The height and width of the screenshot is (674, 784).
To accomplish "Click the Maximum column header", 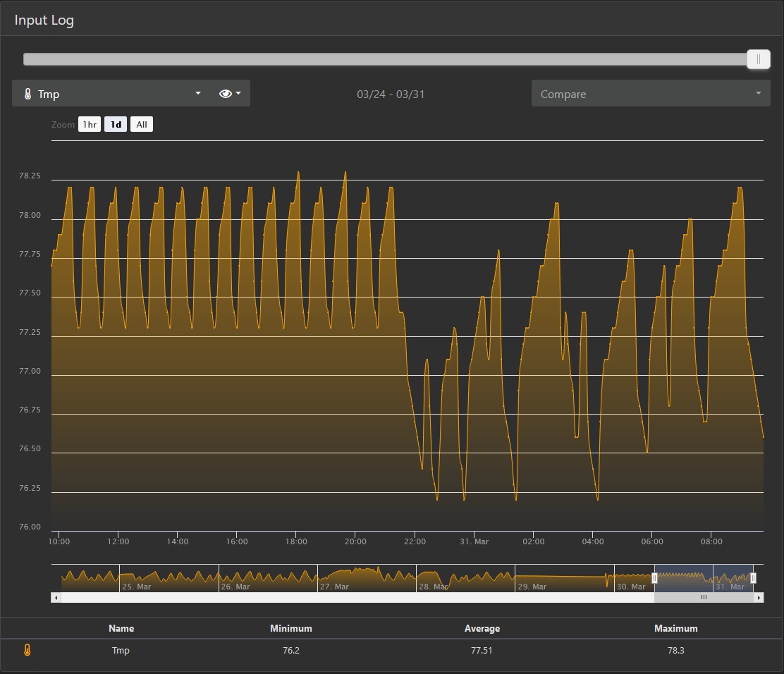I will coord(675,628).
